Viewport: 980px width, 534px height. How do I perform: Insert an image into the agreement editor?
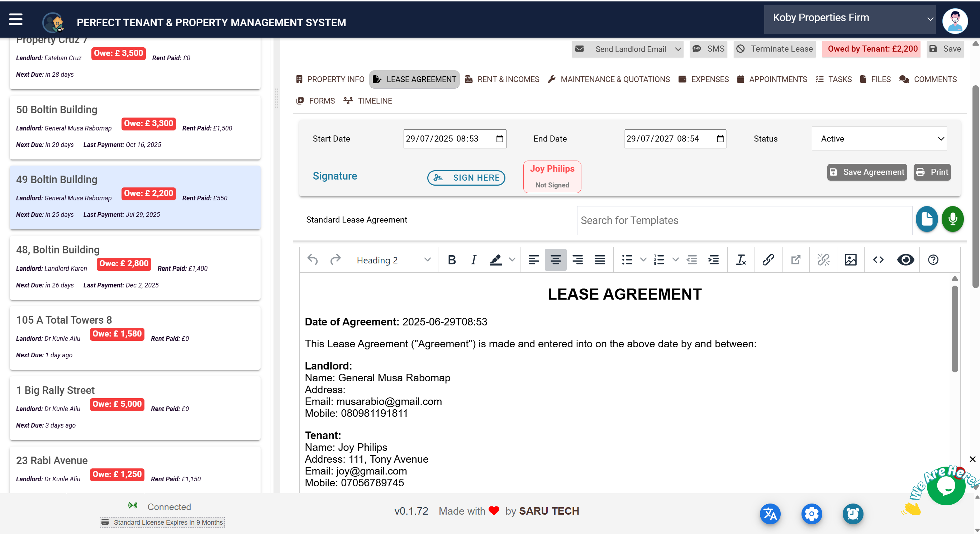tap(851, 260)
